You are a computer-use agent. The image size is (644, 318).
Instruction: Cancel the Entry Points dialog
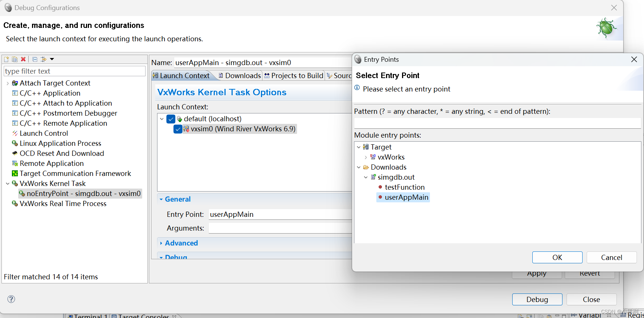612,257
